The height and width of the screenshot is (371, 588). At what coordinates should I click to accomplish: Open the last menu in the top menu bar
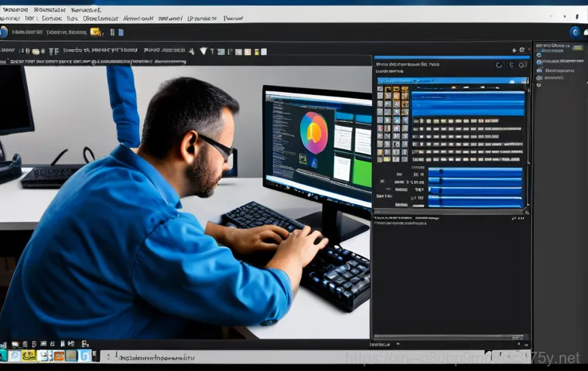tap(232, 17)
